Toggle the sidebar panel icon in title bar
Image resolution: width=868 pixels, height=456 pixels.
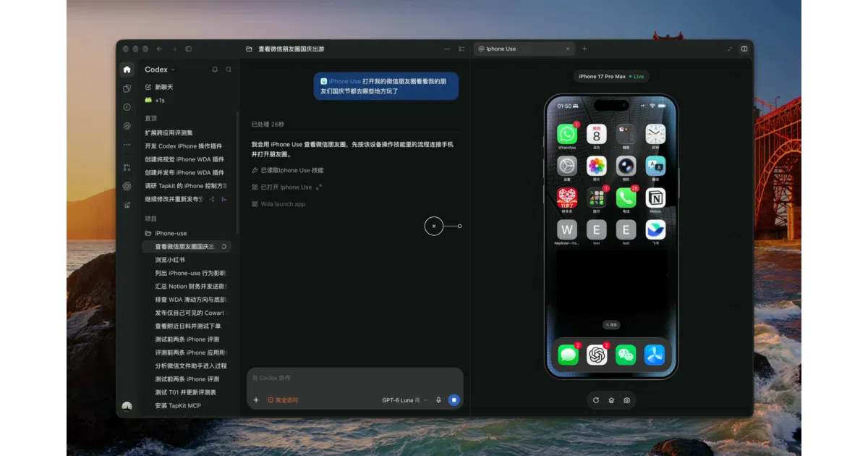click(x=189, y=49)
